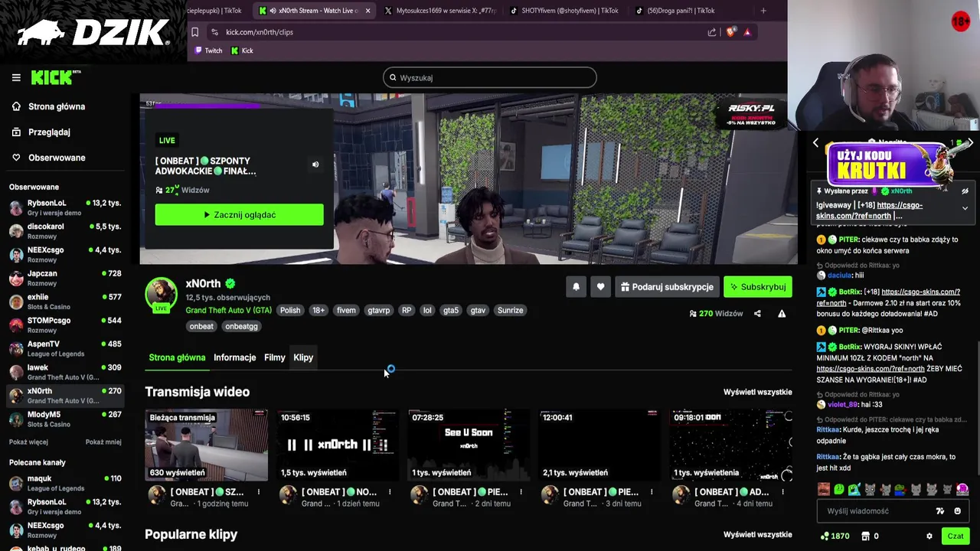Open Bieżąca transmisja video thumbnail
This screenshot has height=551, width=980.
click(x=206, y=445)
